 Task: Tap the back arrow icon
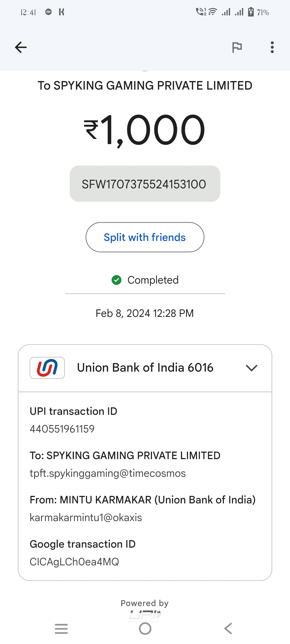(x=21, y=47)
